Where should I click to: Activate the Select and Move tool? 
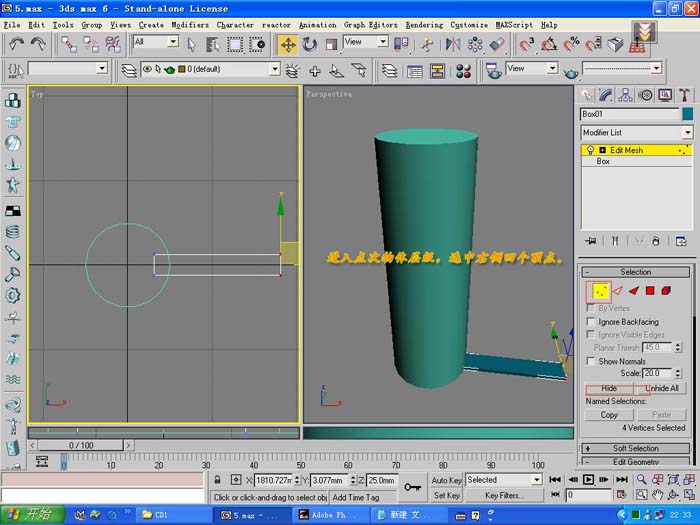(x=288, y=45)
